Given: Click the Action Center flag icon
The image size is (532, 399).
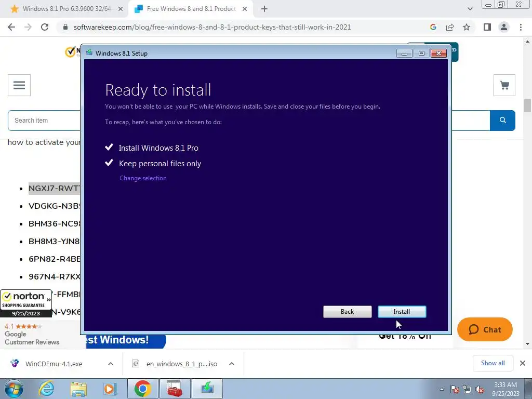Looking at the screenshot, I should click(455, 390).
